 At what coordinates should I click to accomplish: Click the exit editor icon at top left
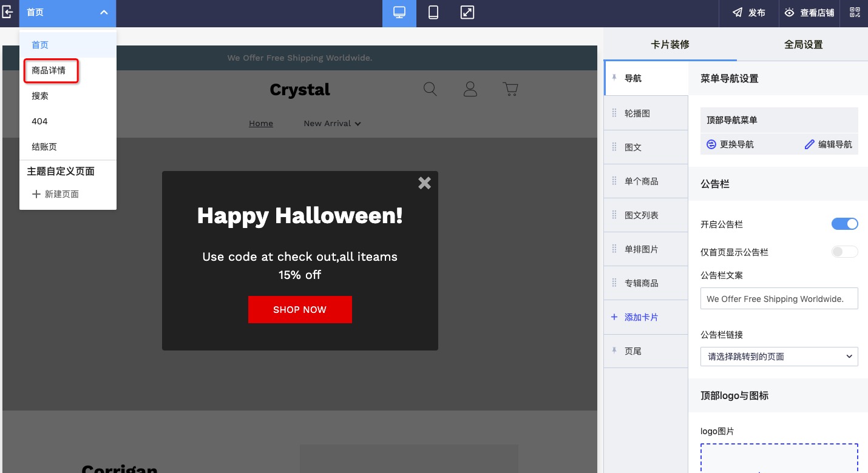(x=8, y=12)
